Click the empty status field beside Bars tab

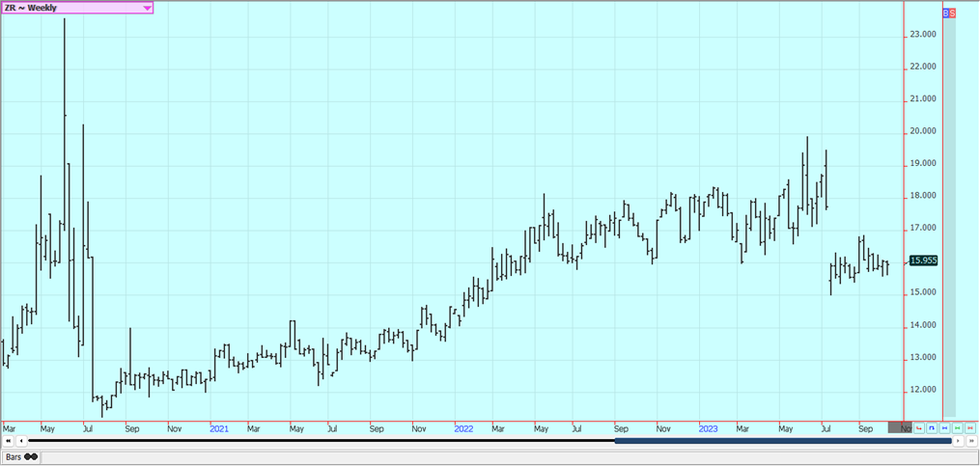click(508, 457)
